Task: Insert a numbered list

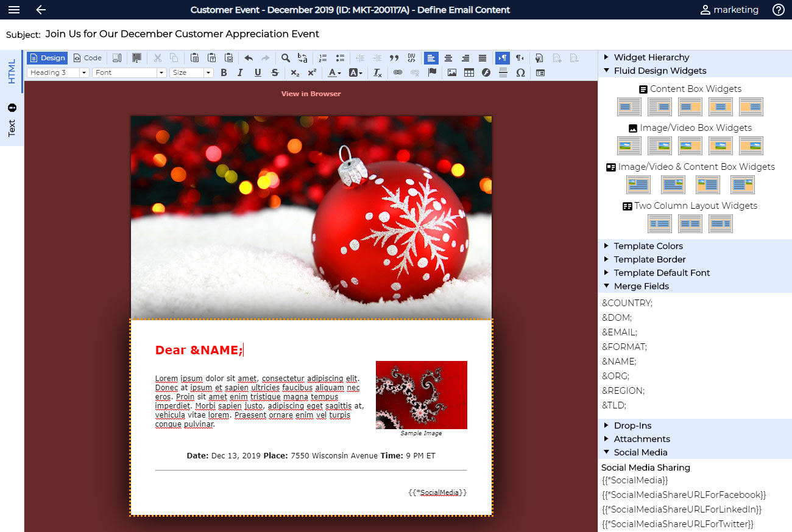Action: (323, 58)
